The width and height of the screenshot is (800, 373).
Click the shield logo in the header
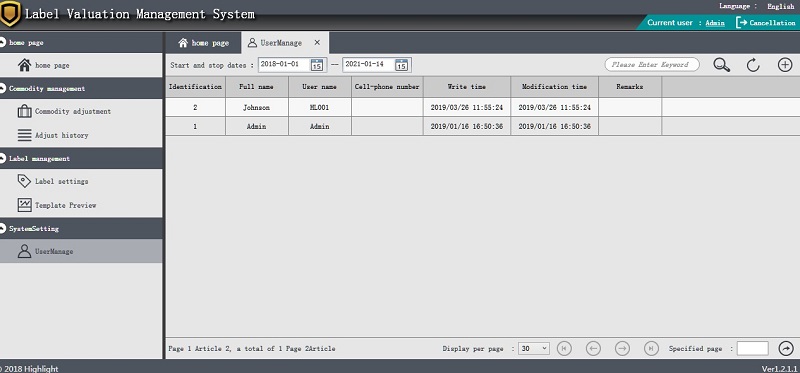click(10, 14)
